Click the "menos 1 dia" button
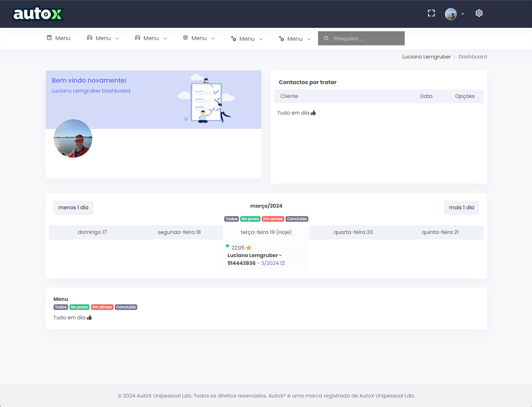This screenshot has height=407, width=532. click(73, 208)
